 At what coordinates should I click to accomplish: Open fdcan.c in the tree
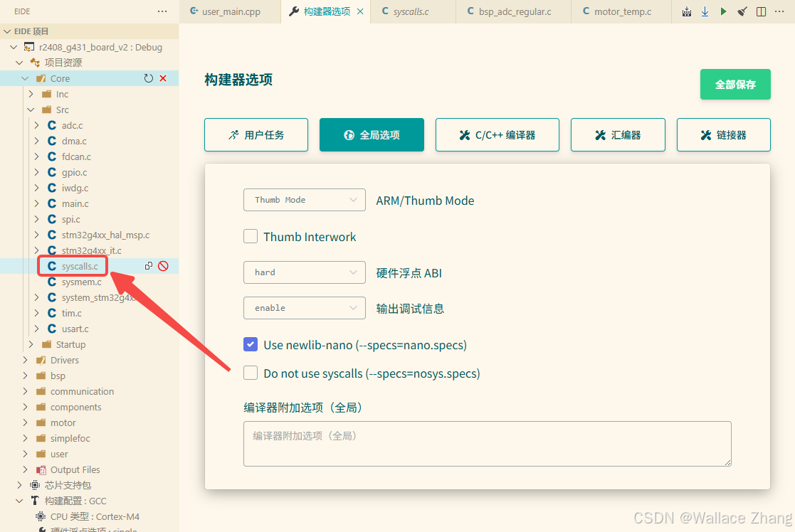(76, 156)
